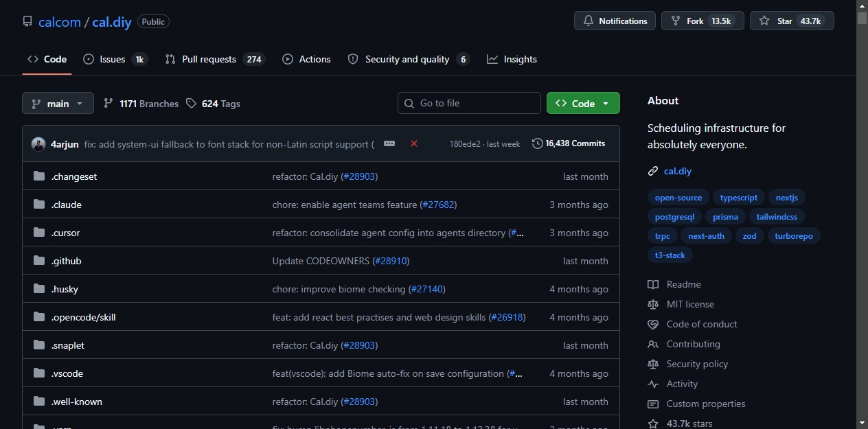This screenshot has height=429, width=868.
Task: Go to the Actions tab
Action: point(306,60)
